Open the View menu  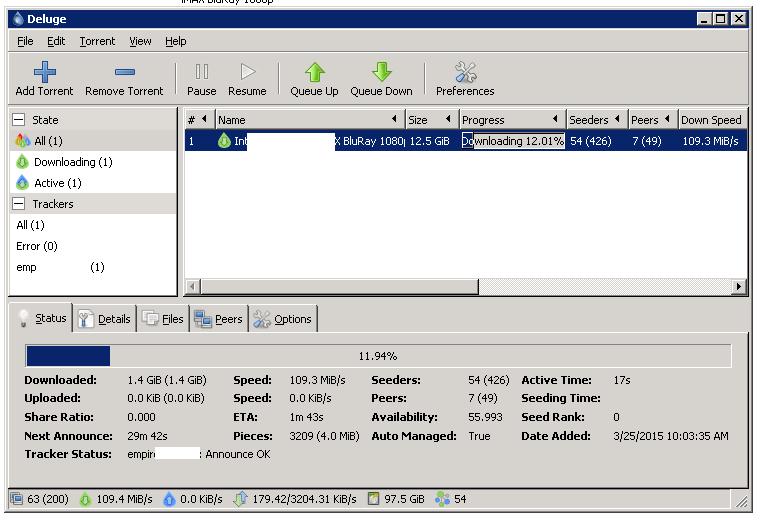(x=140, y=41)
